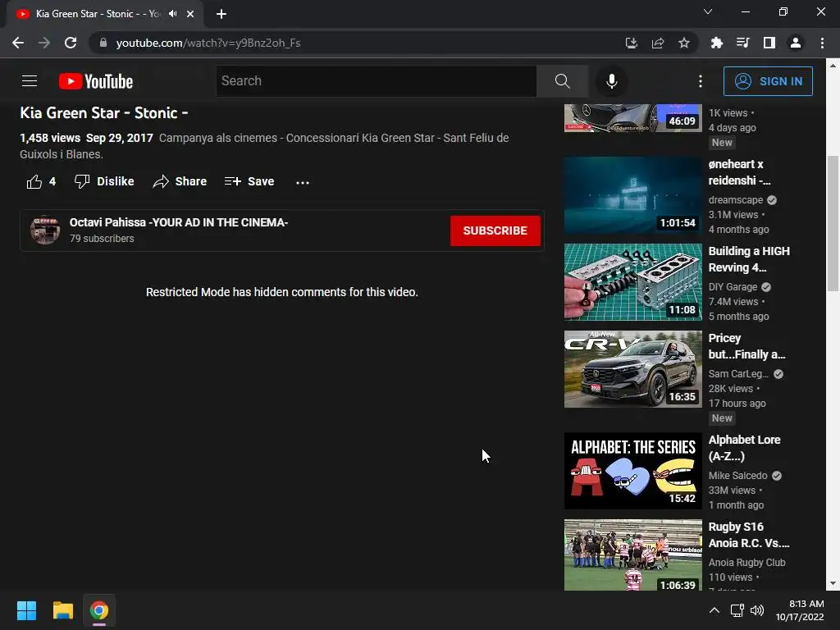Click the search magnifier button
The height and width of the screenshot is (630, 840).
(562, 81)
